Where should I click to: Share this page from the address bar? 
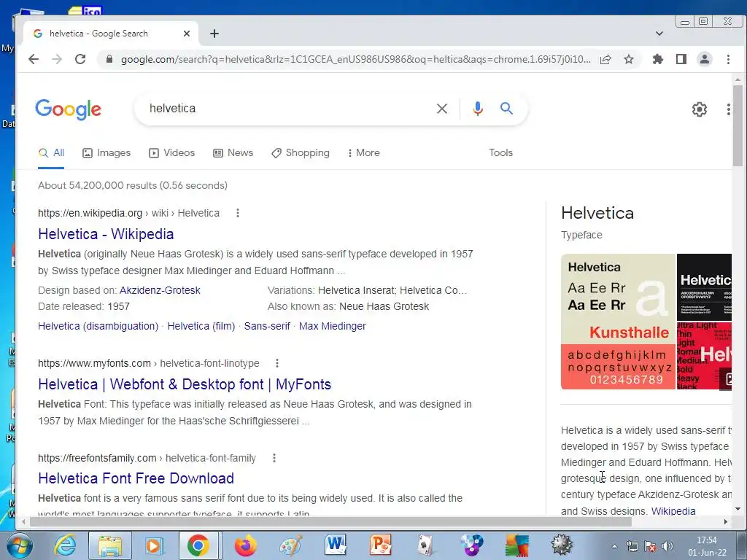(605, 59)
